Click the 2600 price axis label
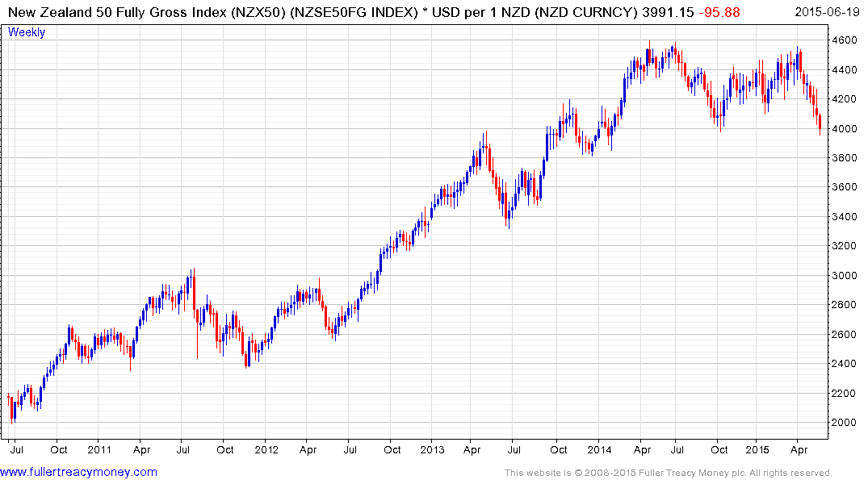The image size is (868, 484). (845, 334)
